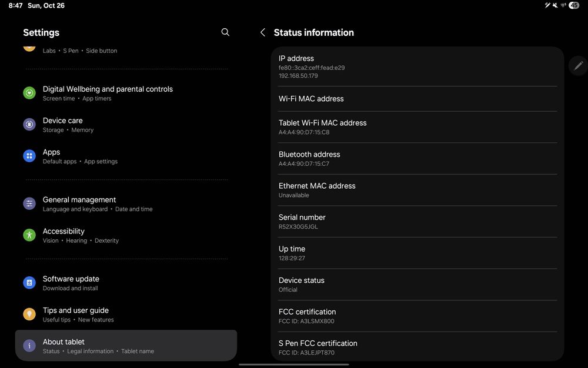Open Advanced features with Labs and S Pen
The height and width of the screenshot is (368, 588).
(x=126, y=49)
